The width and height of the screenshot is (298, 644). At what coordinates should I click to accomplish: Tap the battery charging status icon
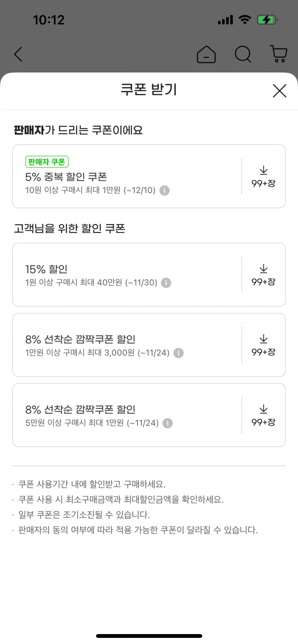click(x=267, y=20)
